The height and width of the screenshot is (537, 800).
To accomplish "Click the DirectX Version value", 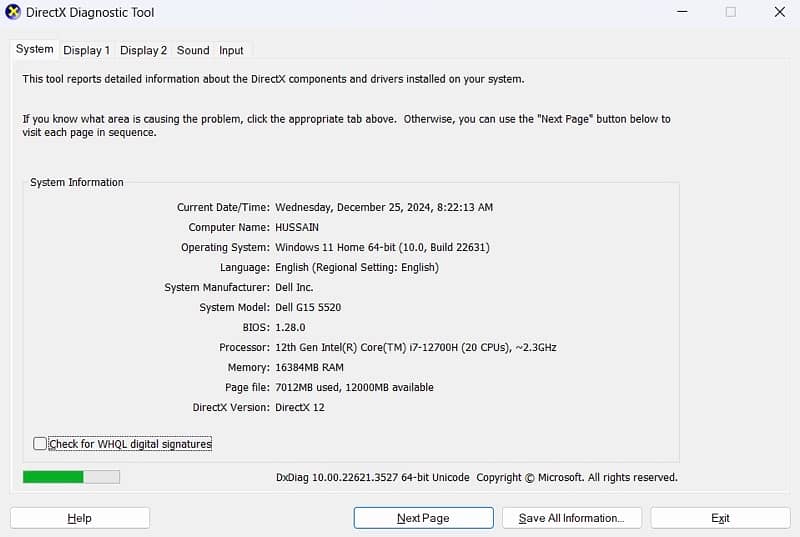I will pos(300,407).
